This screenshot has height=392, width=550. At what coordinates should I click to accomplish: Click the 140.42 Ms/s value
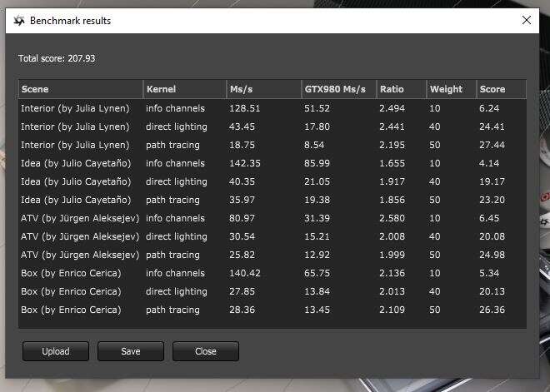245,273
